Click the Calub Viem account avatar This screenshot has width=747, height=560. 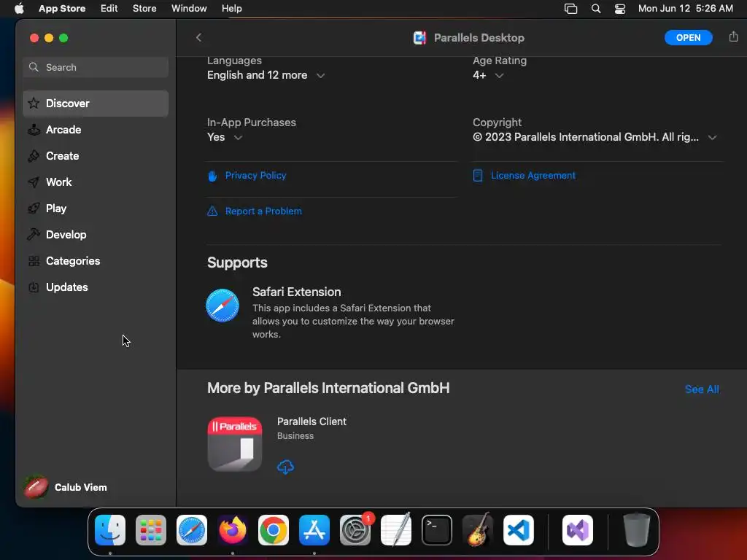[36, 487]
